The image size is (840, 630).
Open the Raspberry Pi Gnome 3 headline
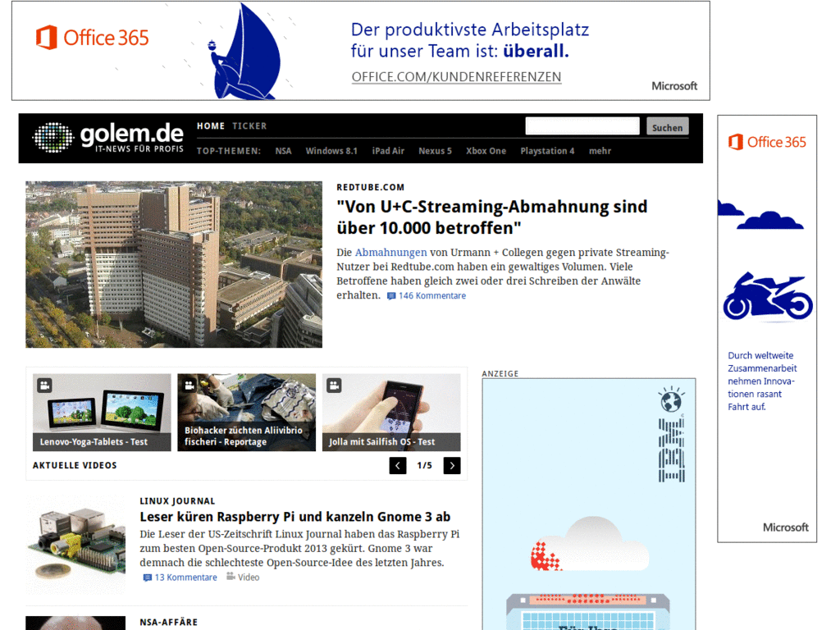pos(295,517)
